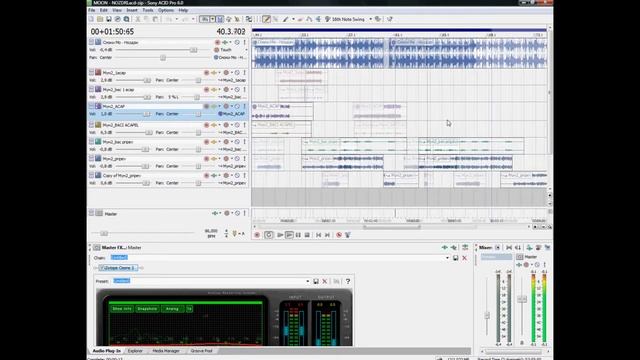Select the iZotope Ozone 3 chain button
This screenshot has width=640, height=360.
coord(118,268)
